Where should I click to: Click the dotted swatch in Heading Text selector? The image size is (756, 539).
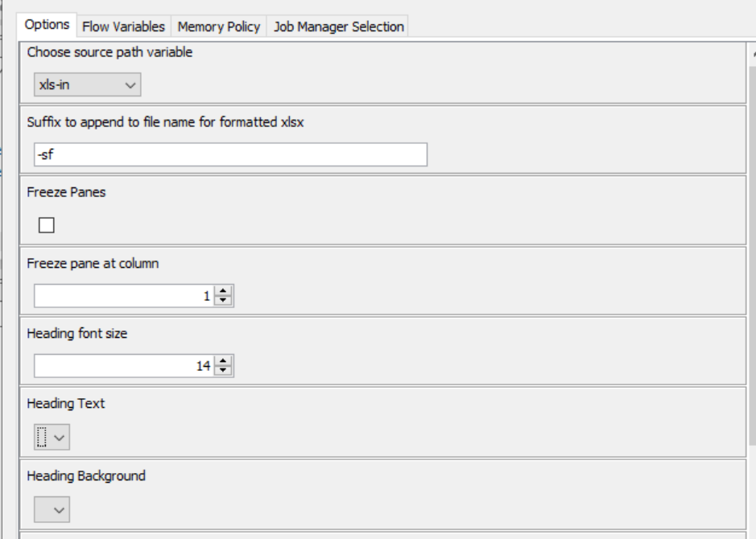pyautogui.click(x=42, y=437)
